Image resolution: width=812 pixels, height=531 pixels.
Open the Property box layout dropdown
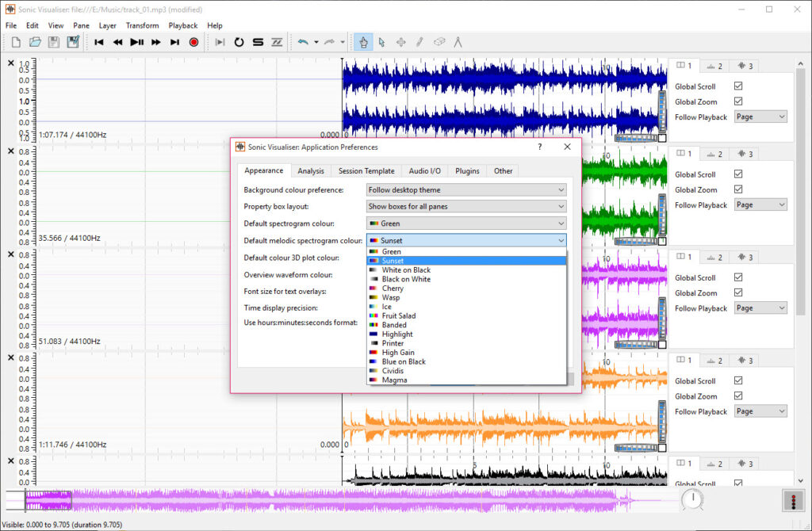click(466, 207)
